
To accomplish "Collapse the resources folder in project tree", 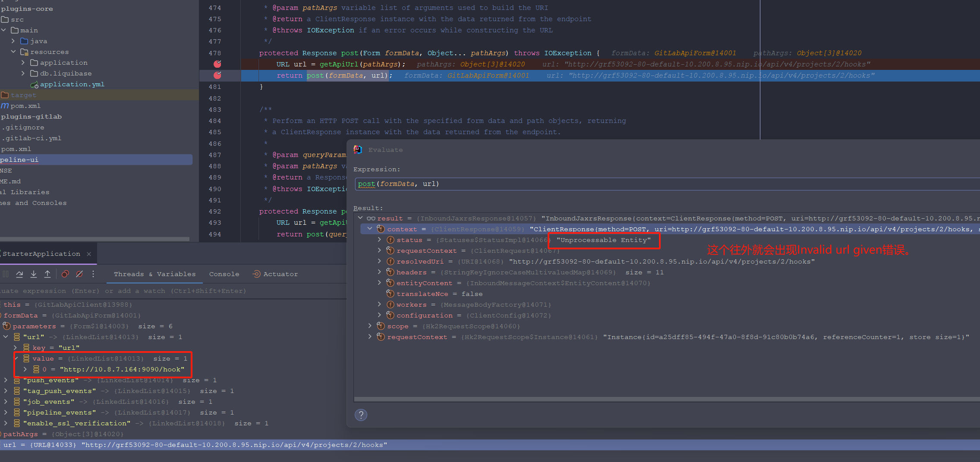I will click(x=13, y=52).
